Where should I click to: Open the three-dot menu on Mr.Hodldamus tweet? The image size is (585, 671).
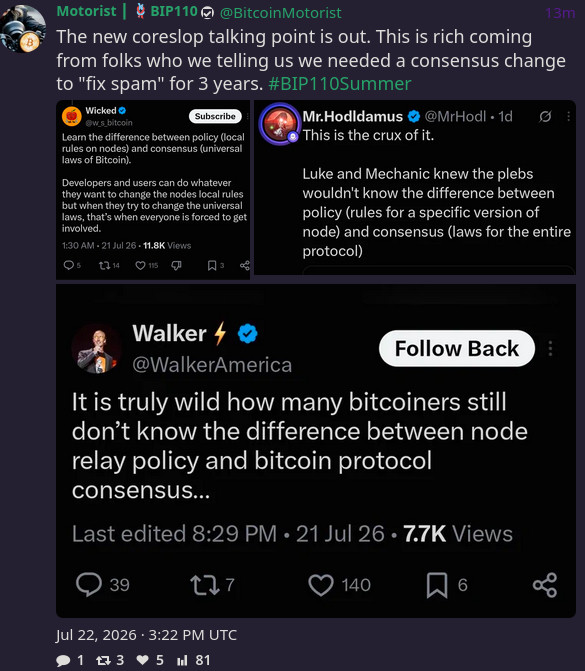click(x=568, y=116)
